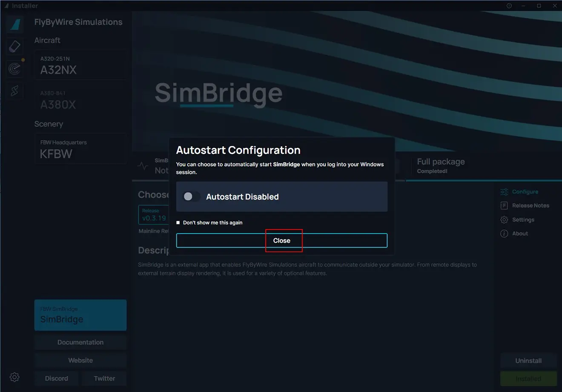Image resolution: width=562 pixels, height=392 pixels.
Task: Select the SimBridge addon card
Action: tap(80, 315)
